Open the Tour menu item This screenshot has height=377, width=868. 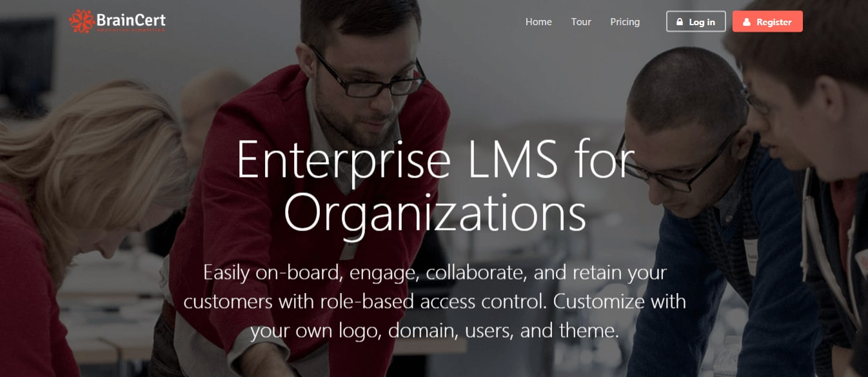tap(581, 22)
